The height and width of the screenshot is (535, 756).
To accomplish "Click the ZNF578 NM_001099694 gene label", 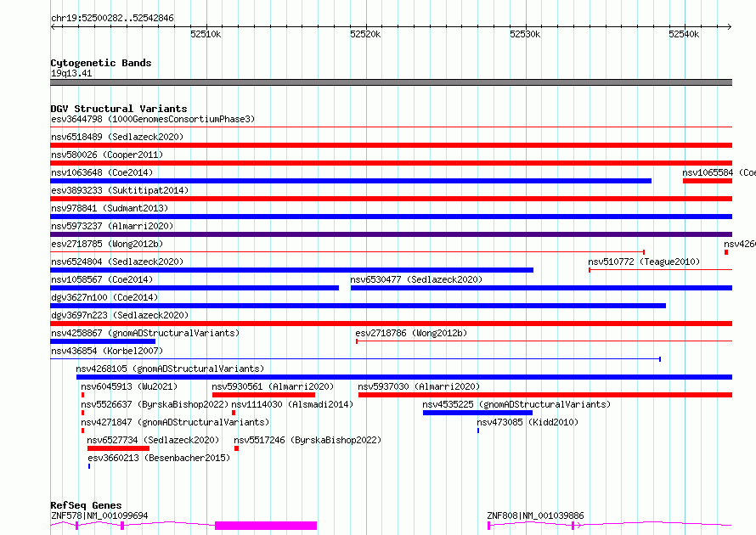I will point(99,515).
